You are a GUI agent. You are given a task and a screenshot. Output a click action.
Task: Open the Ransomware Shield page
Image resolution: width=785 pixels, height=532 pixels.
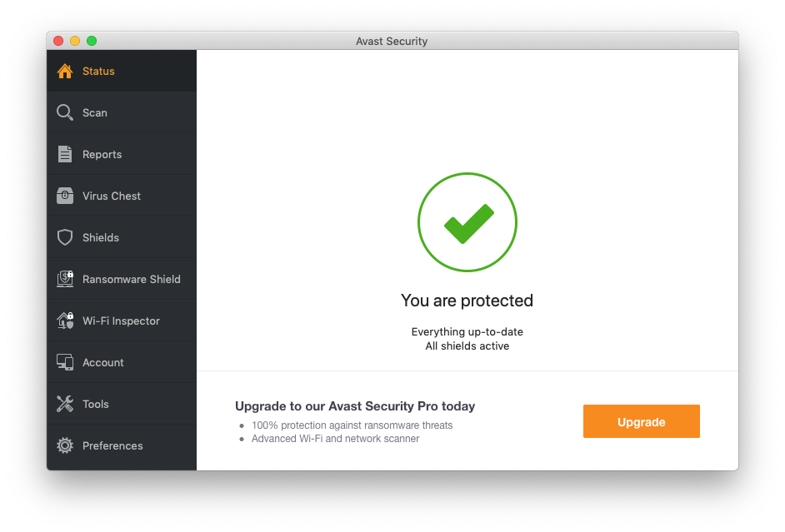(x=131, y=279)
